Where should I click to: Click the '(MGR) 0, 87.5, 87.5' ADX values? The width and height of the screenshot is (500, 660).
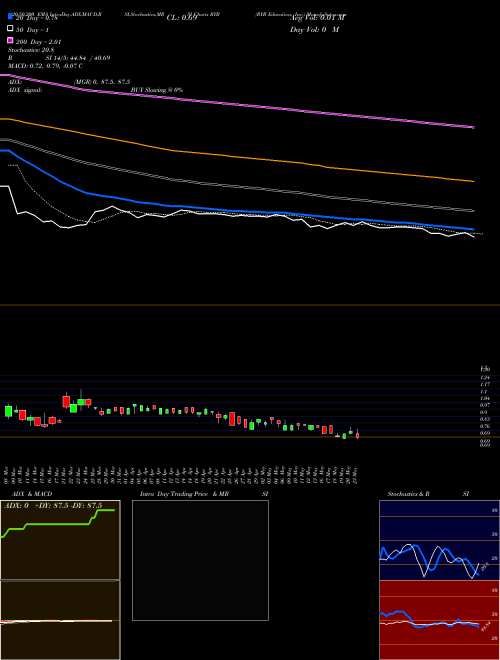102,82
